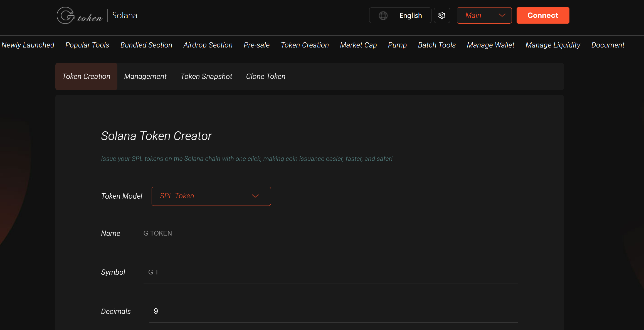Click the Connect wallet button
The image size is (644, 330).
(x=543, y=16)
